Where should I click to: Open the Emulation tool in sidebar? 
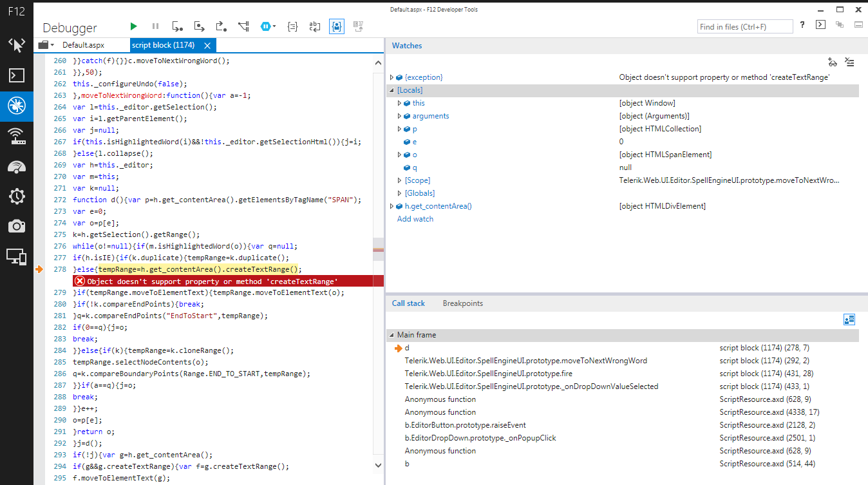[x=17, y=256]
